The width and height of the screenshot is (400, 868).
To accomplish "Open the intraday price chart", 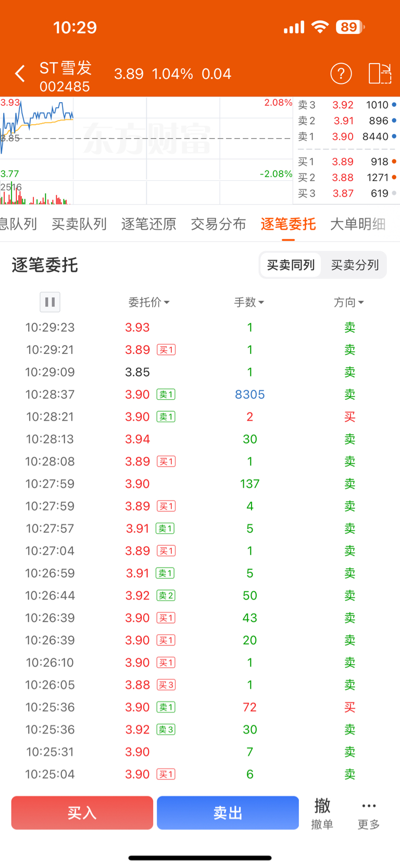I will [x=146, y=151].
